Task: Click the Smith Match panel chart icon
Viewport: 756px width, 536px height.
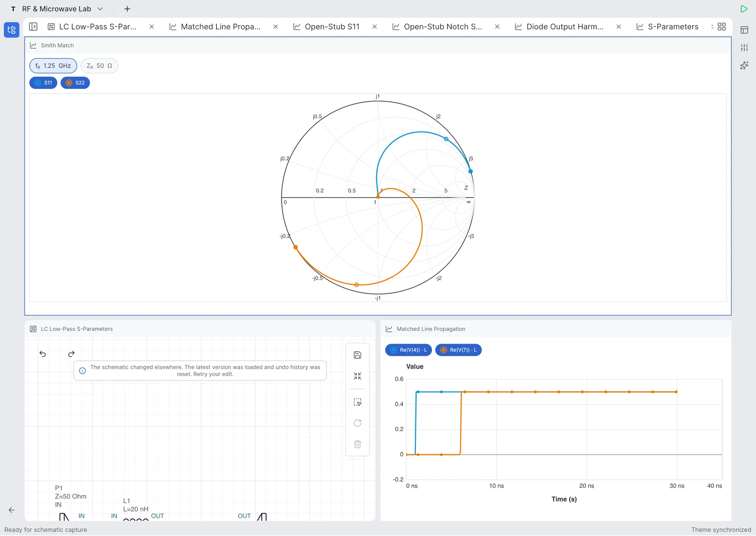Action: [33, 45]
